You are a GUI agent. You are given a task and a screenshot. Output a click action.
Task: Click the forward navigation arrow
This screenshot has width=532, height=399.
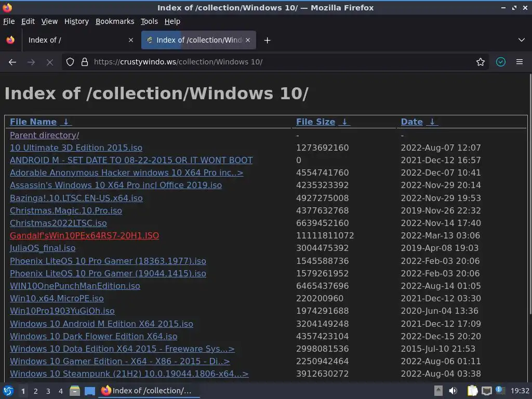click(31, 62)
